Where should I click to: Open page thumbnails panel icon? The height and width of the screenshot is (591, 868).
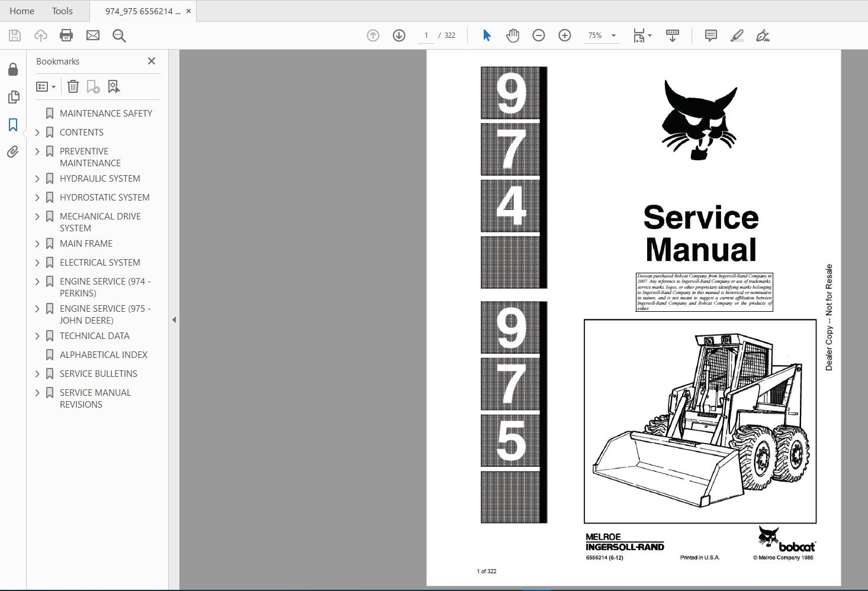click(13, 97)
